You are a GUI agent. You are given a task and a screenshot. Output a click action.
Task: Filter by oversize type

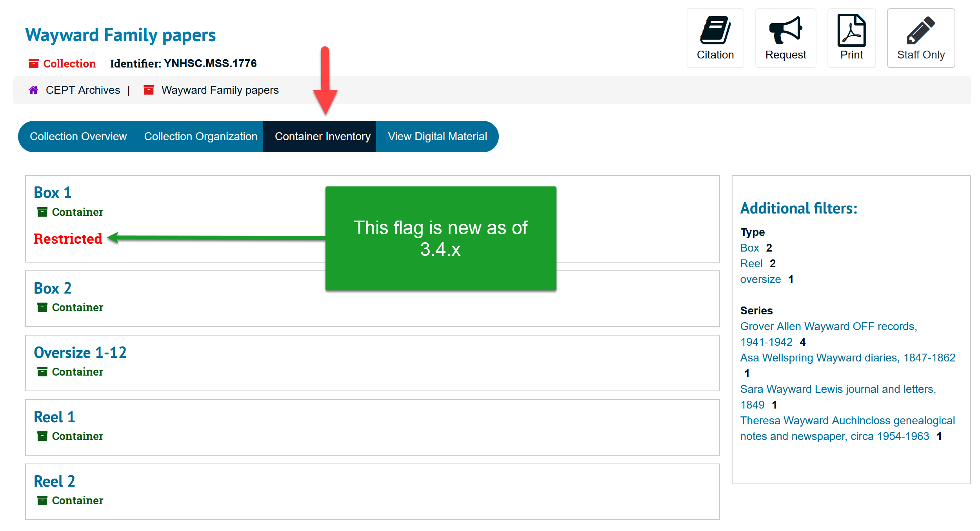coord(760,279)
